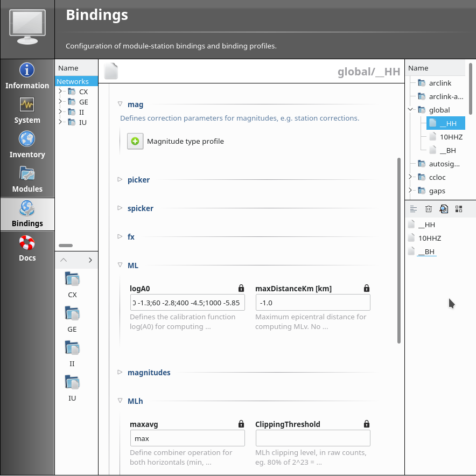Click the maxavg input field
The width and height of the screenshot is (476, 476).
(187, 438)
